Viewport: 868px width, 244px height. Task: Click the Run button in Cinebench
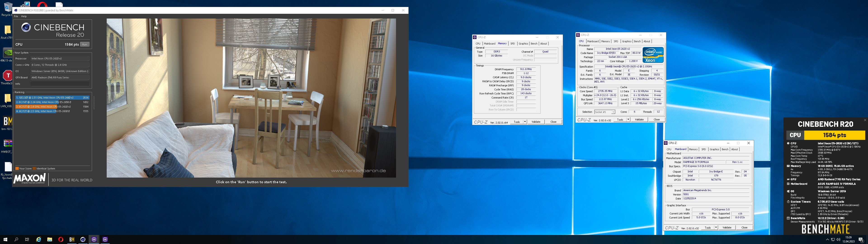pos(85,45)
